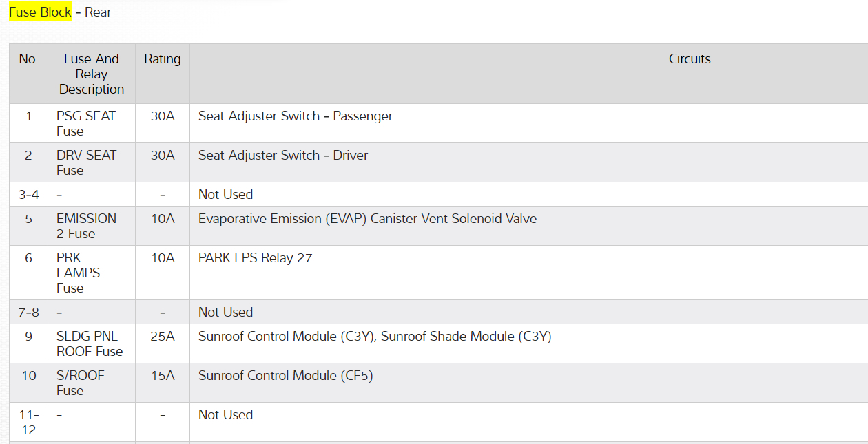This screenshot has height=444, width=868.
Task: Click the highlighted "Fuse Block" heading text
Action: [40, 12]
